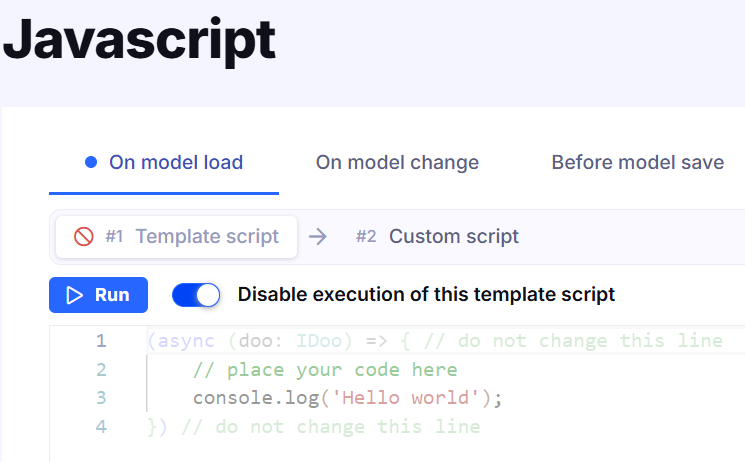Click the 'Disable execution of this template script' label
This screenshot has width=745, height=462.
(x=426, y=295)
